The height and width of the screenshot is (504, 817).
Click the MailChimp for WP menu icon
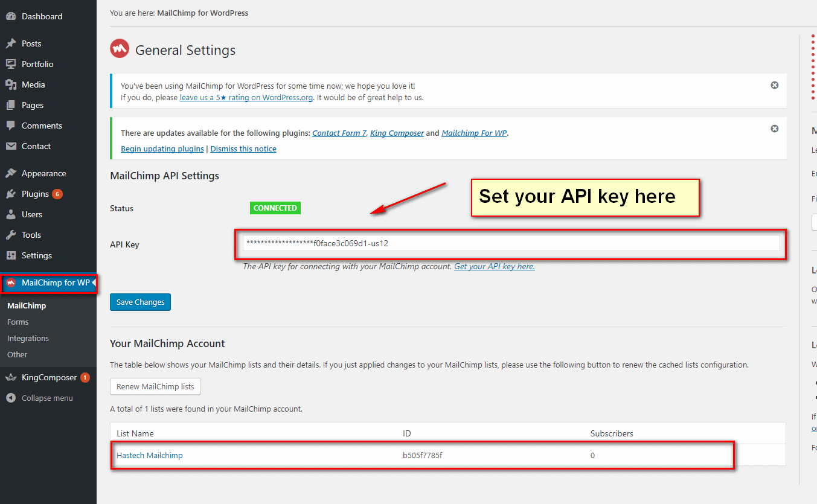tap(11, 282)
